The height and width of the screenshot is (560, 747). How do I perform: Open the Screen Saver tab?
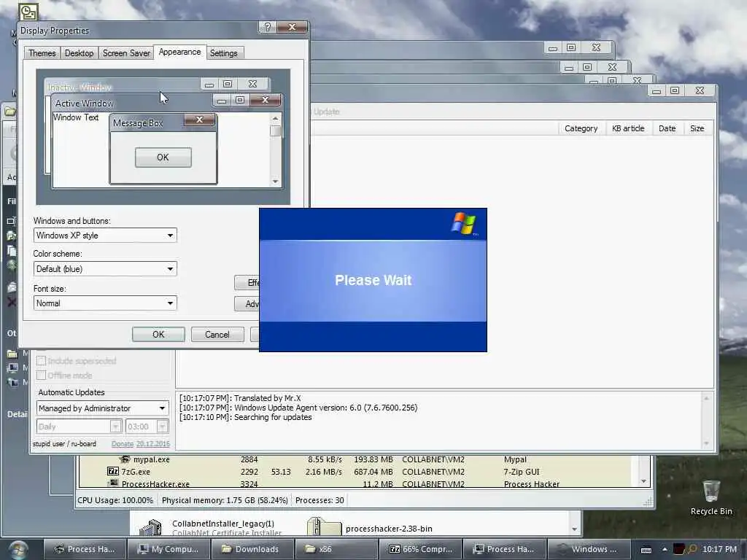pyautogui.click(x=126, y=52)
